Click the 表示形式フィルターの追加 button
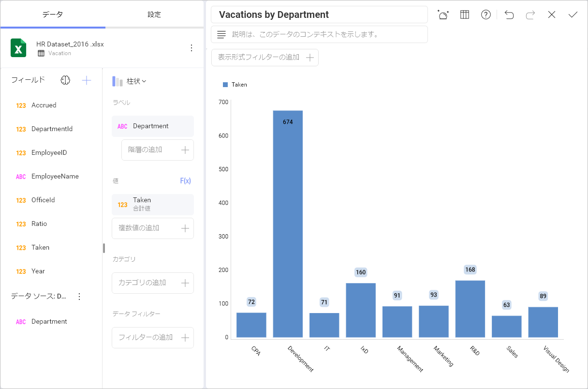Image resolution: width=588 pixels, height=389 pixels. coord(265,58)
